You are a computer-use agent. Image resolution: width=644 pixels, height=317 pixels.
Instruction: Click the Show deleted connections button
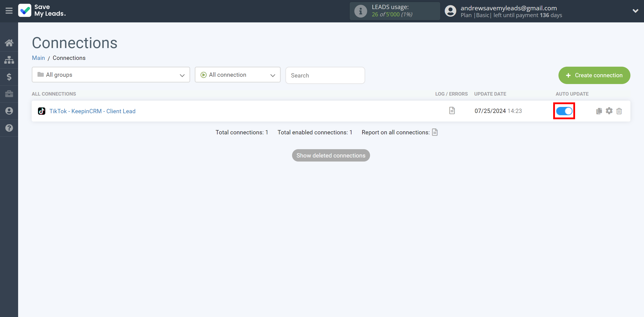coord(331,155)
